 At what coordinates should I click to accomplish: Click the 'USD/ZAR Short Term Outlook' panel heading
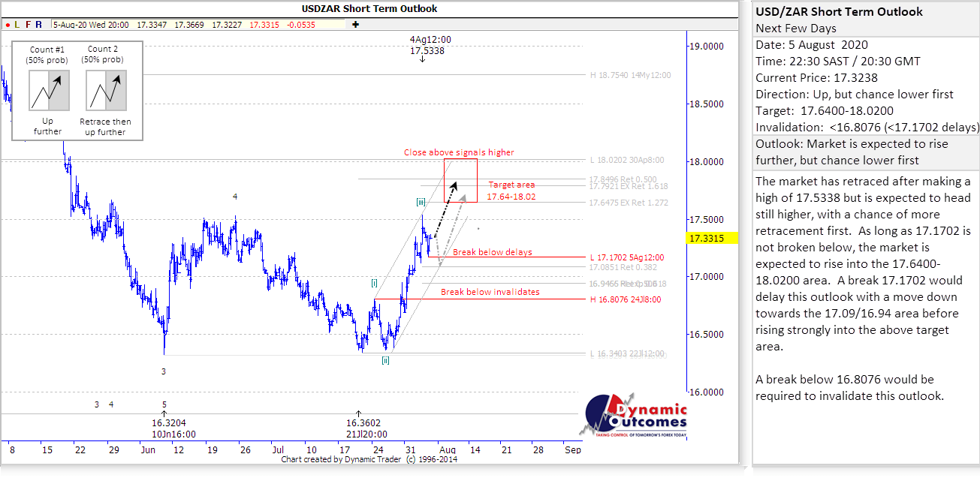coord(840,12)
